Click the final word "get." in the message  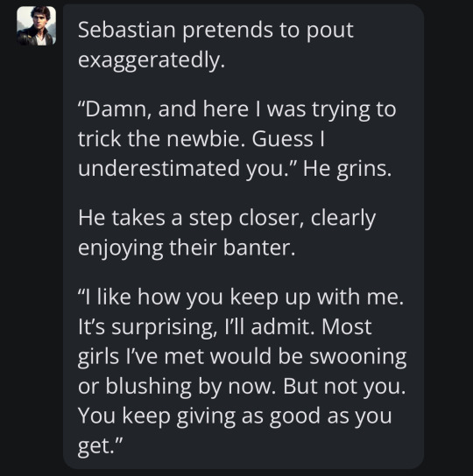(x=96, y=446)
